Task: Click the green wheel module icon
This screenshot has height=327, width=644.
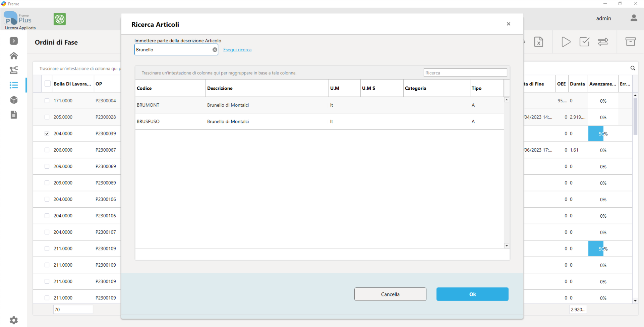Action: [x=60, y=19]
